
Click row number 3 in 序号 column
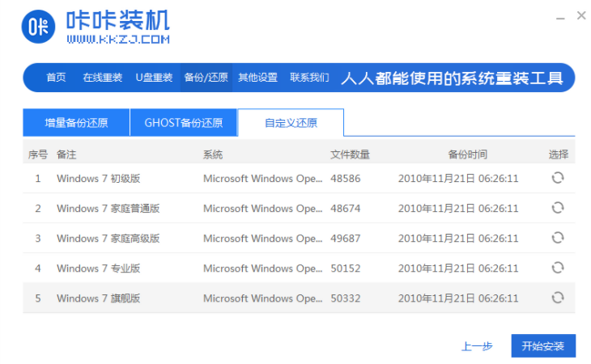[x=38, y=239]
